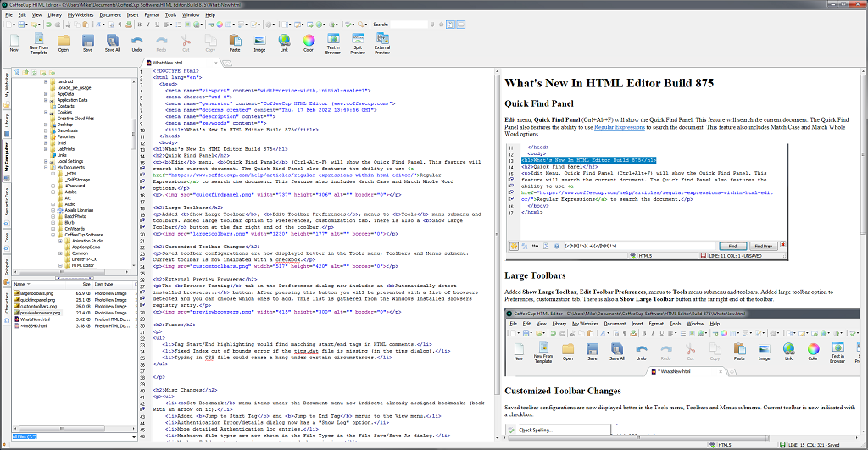Toggle the Split Preview icon
Image resolution: width=868 pixels, height=450 pixels.
(358, 42)
